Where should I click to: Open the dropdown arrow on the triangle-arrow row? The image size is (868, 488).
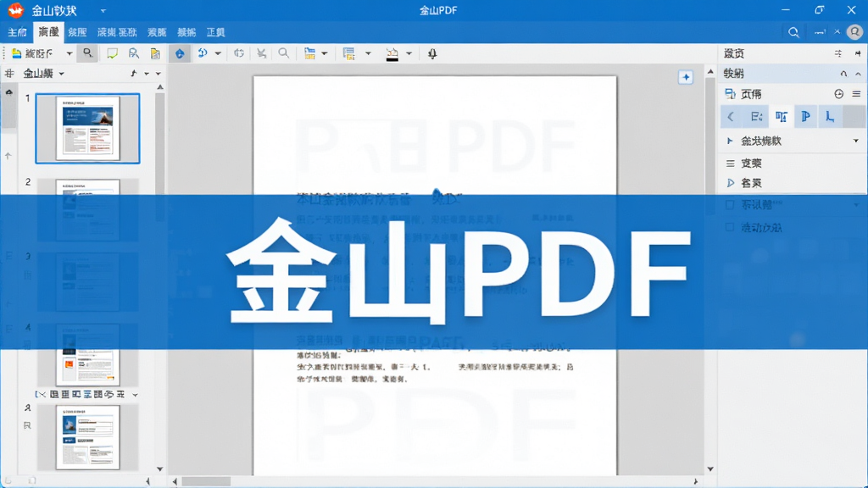click(x=856, y=141)
